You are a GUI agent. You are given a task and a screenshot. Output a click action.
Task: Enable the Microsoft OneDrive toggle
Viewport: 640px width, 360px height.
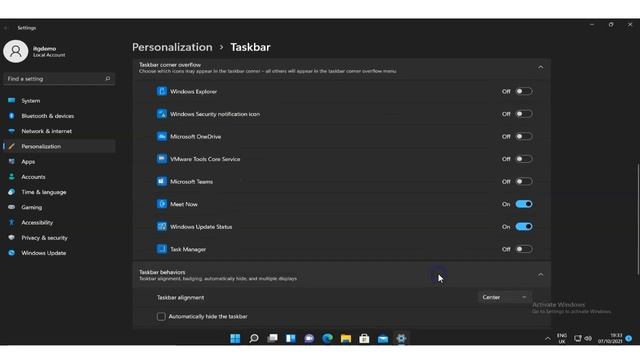click(524, 136)
